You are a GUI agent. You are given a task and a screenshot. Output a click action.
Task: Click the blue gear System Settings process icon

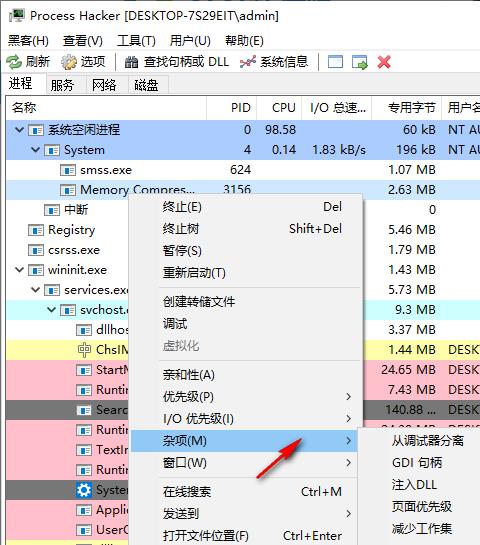84,490
